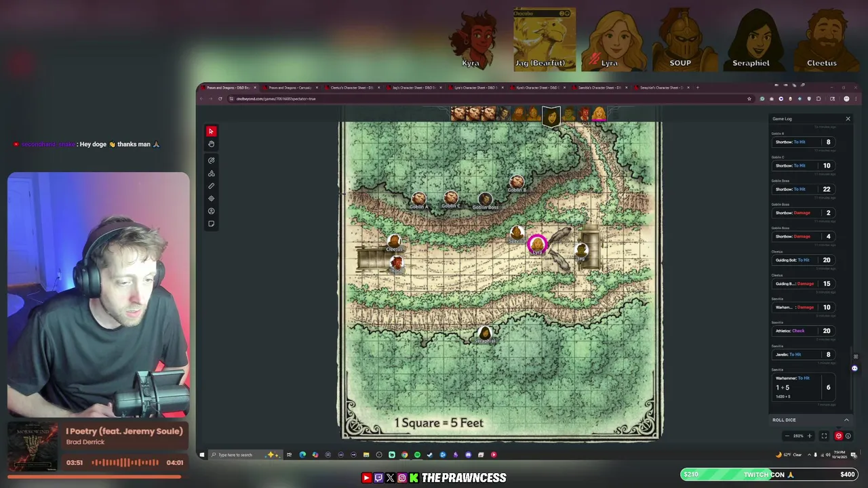Open the Goblin C Shortbow To Hit 10 roll
Screen dimensions: 868x488
tap(803, 165)
